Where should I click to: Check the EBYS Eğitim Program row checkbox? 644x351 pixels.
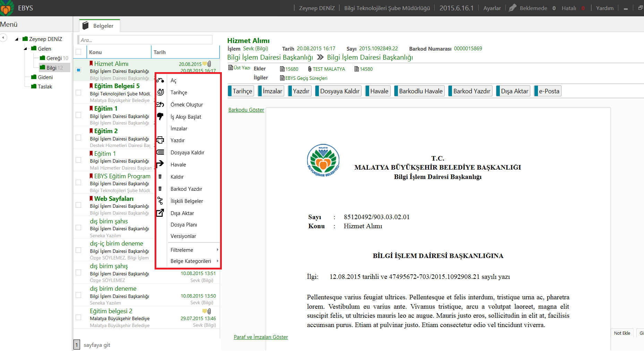78,182
